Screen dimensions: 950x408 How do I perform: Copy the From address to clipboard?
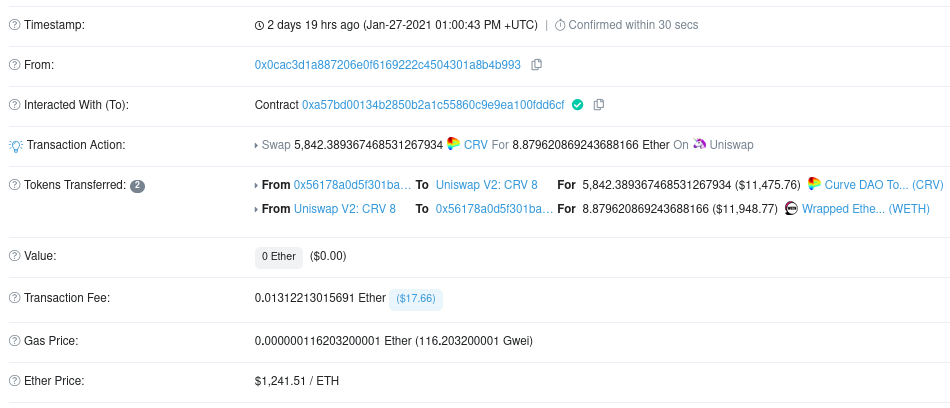(536, 65)
